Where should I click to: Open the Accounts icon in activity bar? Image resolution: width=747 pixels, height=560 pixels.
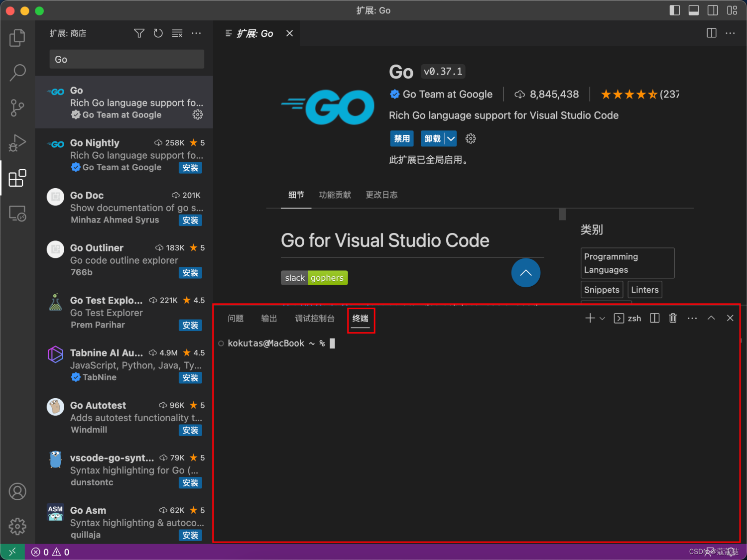tap(17, 491)
